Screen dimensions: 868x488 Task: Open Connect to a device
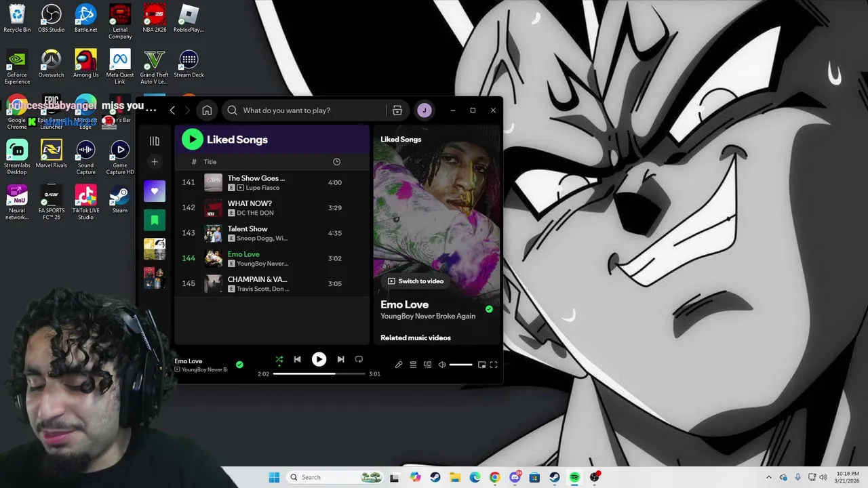tap(428, 365)
